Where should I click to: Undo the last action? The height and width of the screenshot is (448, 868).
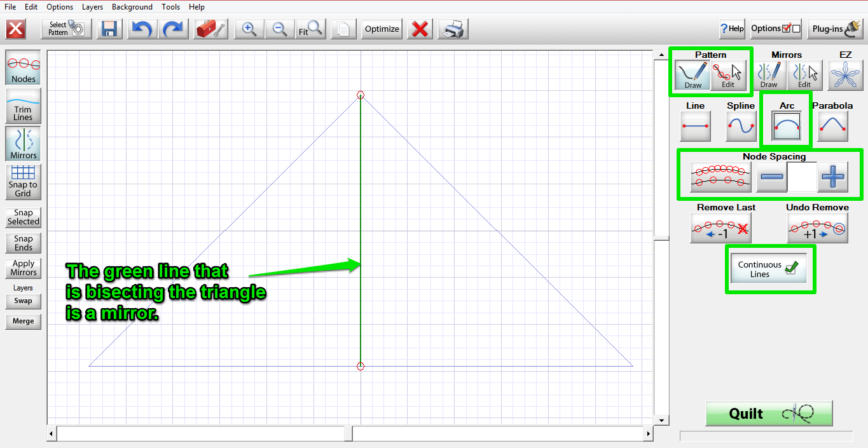(x=141, y=29)
